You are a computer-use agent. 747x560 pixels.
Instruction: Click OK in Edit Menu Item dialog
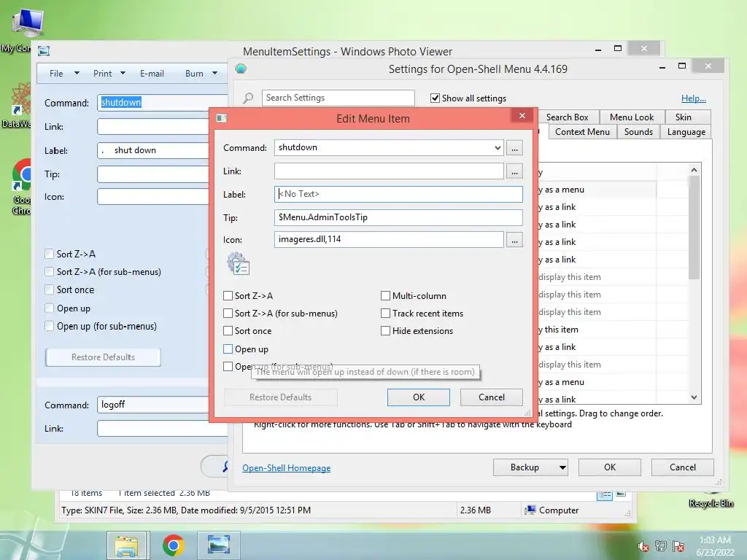(x=418, y=397)
